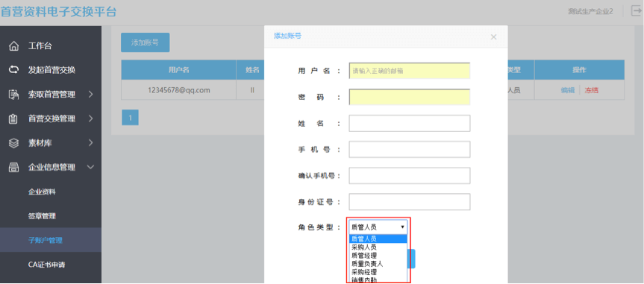Select 质量负责人 in the dropdown list

(x=378, y=263)
